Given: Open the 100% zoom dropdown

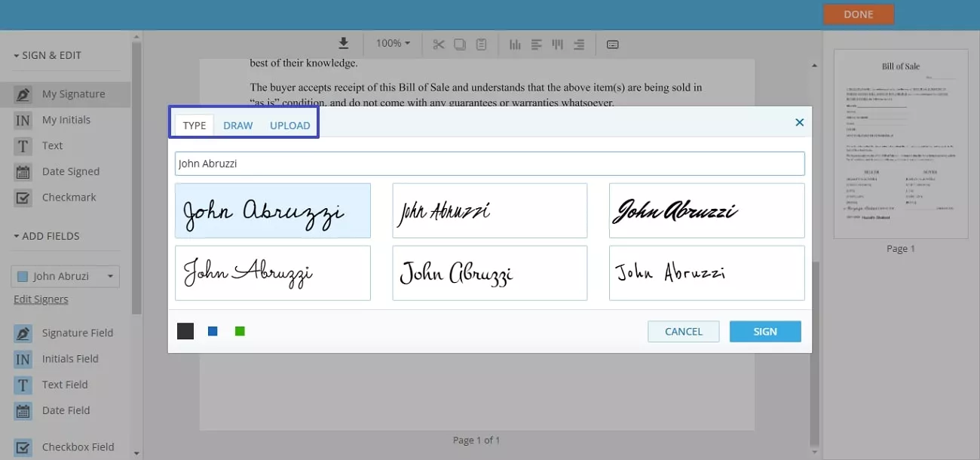Looking at the screenshot, I should coord(393,44).
